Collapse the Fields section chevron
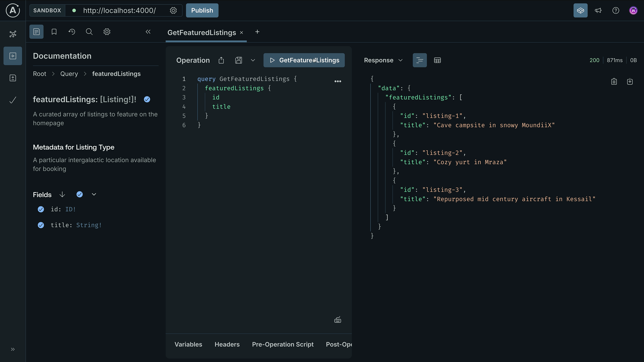This screenshot has width=644, height=362. pyautogui.click(x=94, y=194)
